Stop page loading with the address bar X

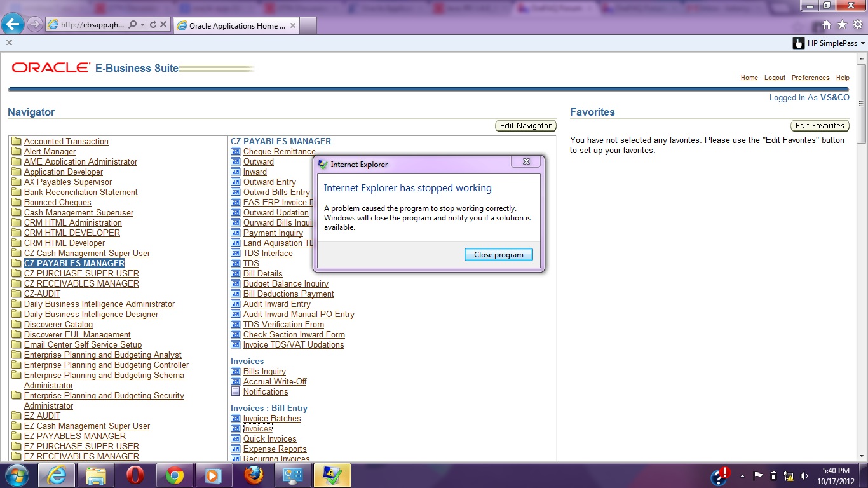tap(163, 25)
